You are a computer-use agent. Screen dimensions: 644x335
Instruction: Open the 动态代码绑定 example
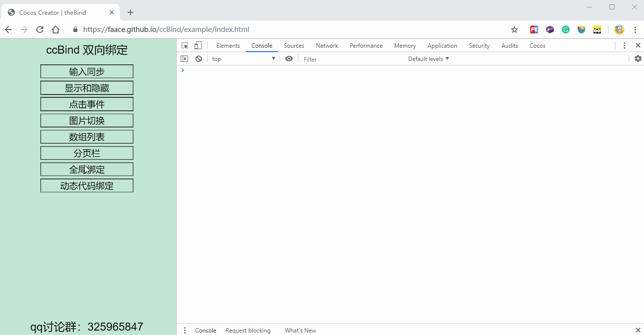click(x=87, y=185)
